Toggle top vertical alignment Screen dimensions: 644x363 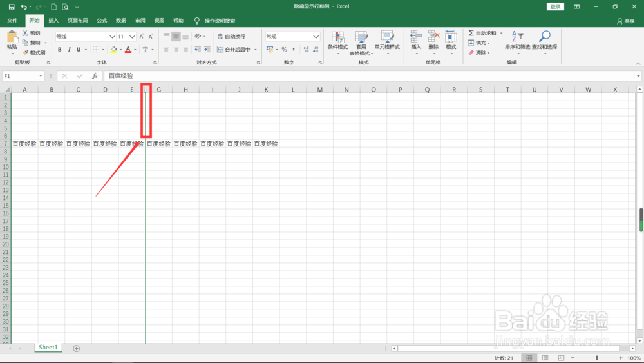click(x=166, y=37)
